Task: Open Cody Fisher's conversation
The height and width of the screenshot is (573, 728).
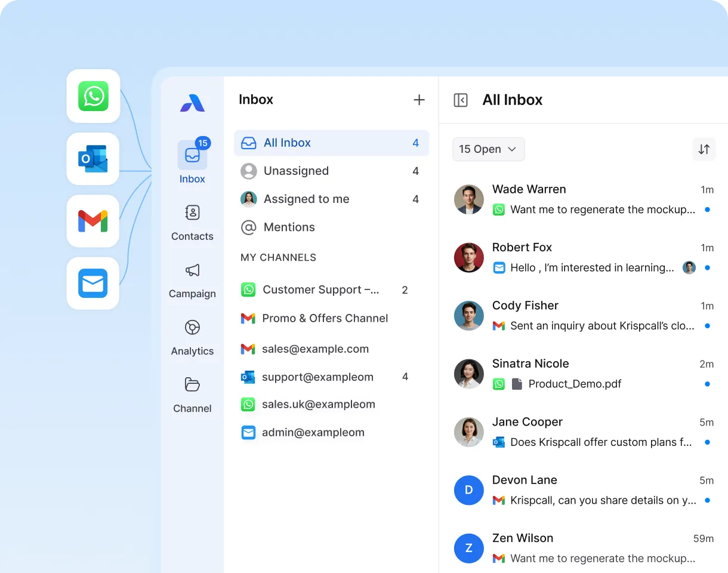Action: click(x=584, y=316)
